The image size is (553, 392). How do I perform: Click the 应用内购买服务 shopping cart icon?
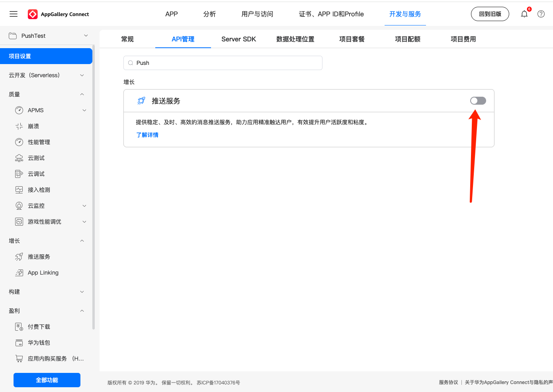[19, 359]
